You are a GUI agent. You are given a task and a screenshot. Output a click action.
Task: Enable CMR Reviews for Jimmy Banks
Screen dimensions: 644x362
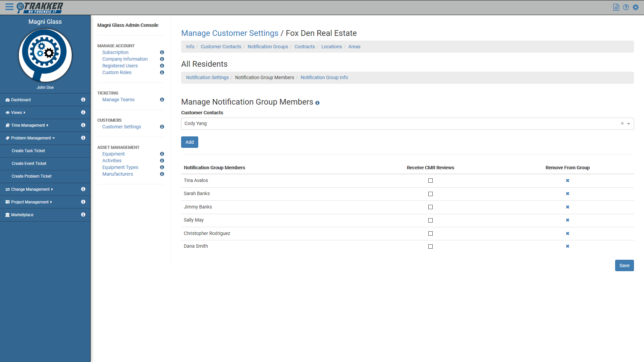click(430, 207)
